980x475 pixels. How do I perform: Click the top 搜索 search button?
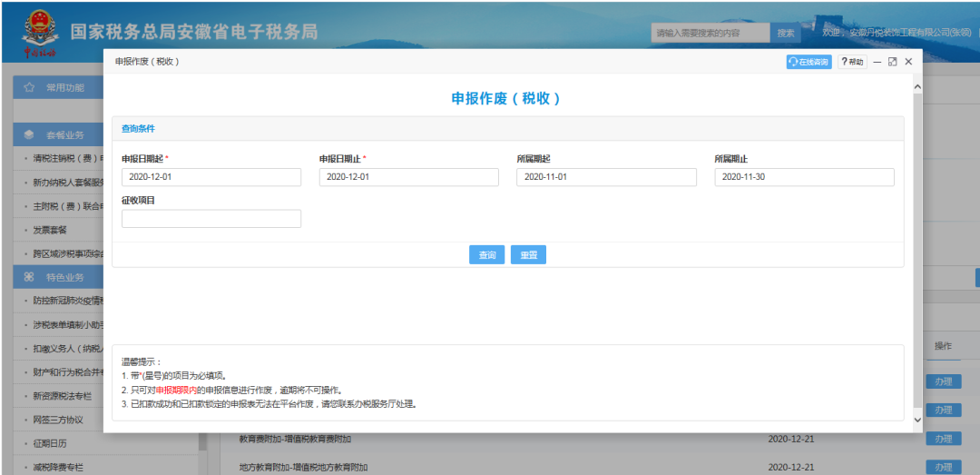(x=786, y=34)
